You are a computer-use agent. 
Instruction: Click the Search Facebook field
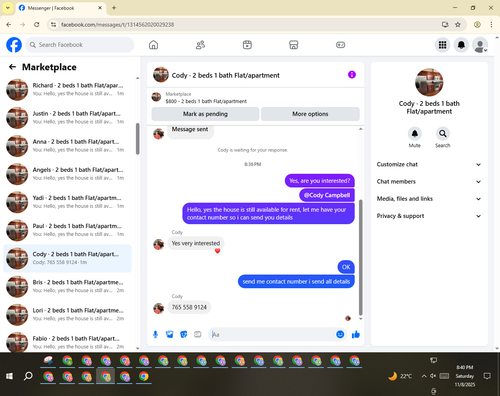(80, 45)
